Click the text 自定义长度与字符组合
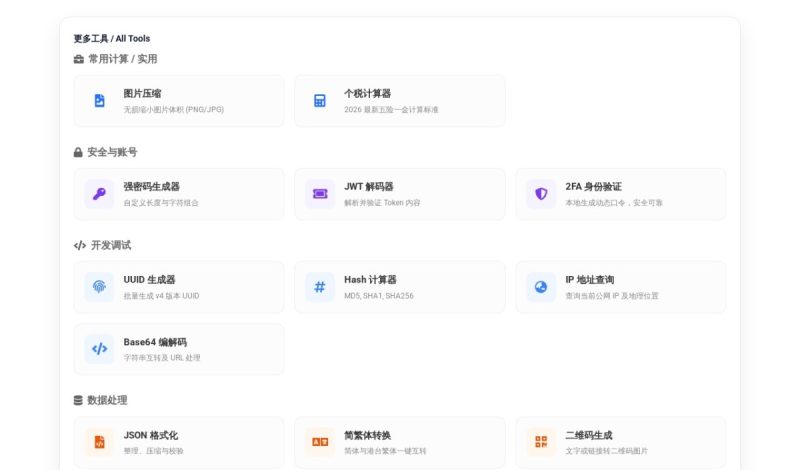The width and height of the screenshot is (800, 470). (161, 203)
